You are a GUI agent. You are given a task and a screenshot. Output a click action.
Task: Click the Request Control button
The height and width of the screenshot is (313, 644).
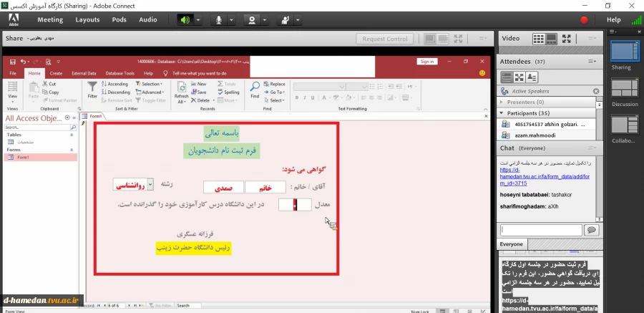point(385,39)
